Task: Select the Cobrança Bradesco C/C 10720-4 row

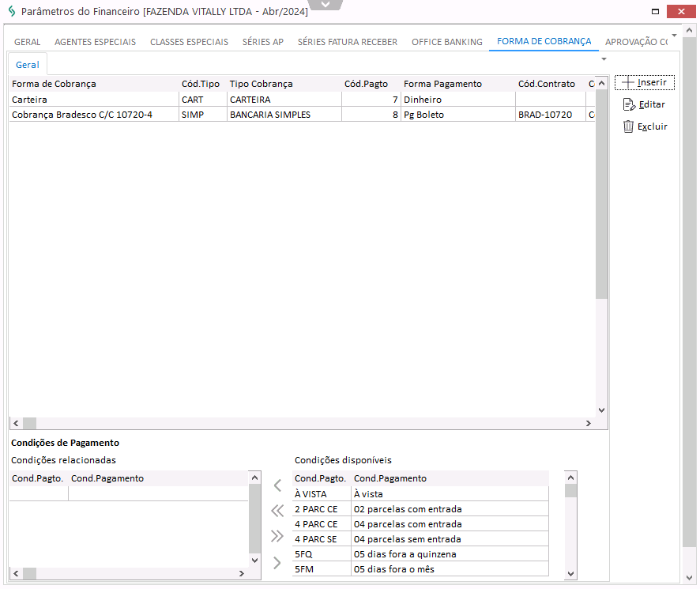Action: (82, 115)
